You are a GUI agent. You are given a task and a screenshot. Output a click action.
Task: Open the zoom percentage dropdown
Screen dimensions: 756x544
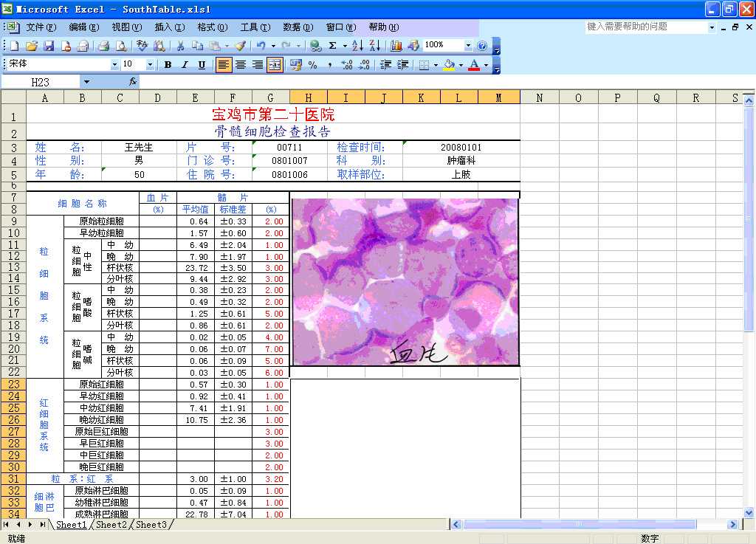(x=468, y=45)
